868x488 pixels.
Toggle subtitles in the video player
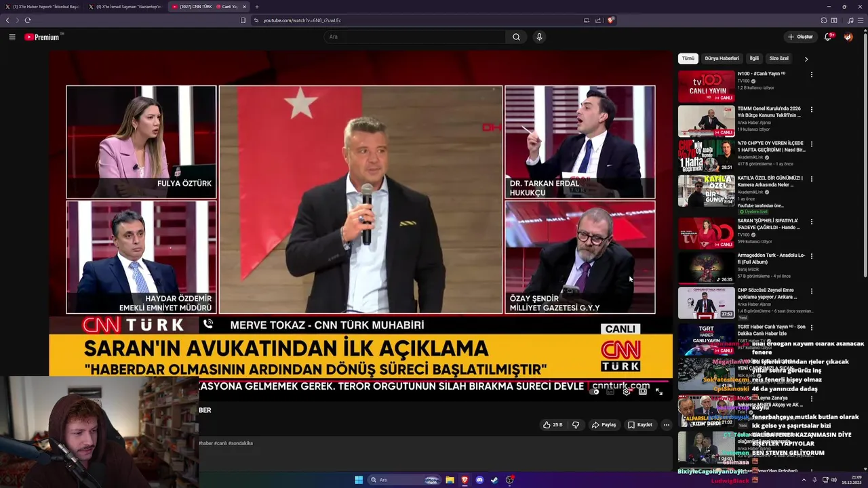click(x=610, y=391)
